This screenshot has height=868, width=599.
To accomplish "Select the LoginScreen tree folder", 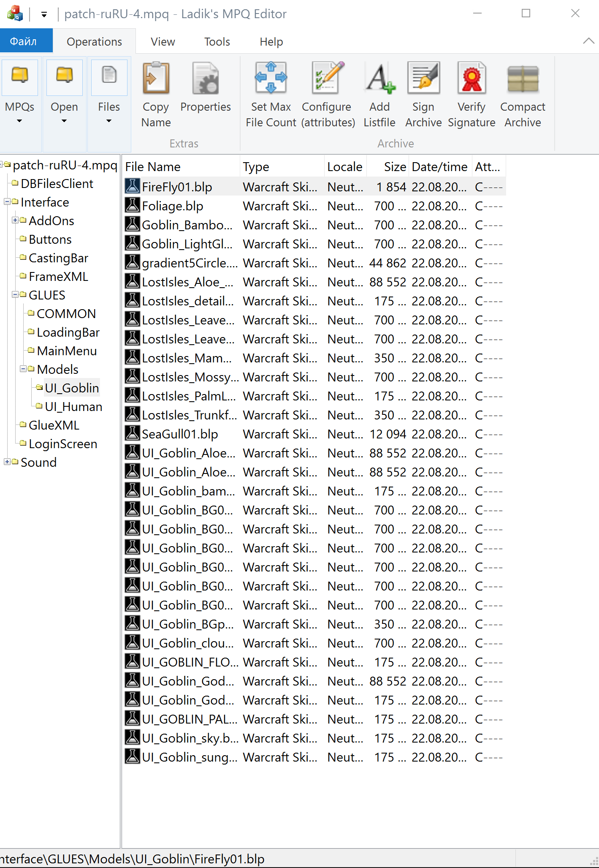I will coord(63,444).
